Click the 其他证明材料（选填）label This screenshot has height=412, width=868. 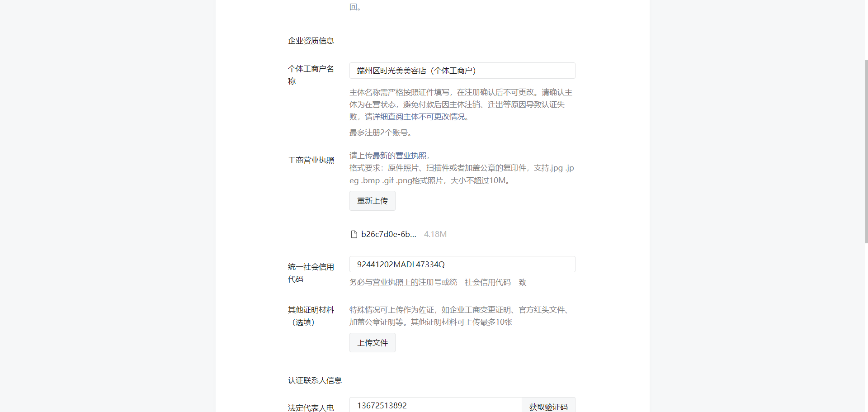[311, 316]
